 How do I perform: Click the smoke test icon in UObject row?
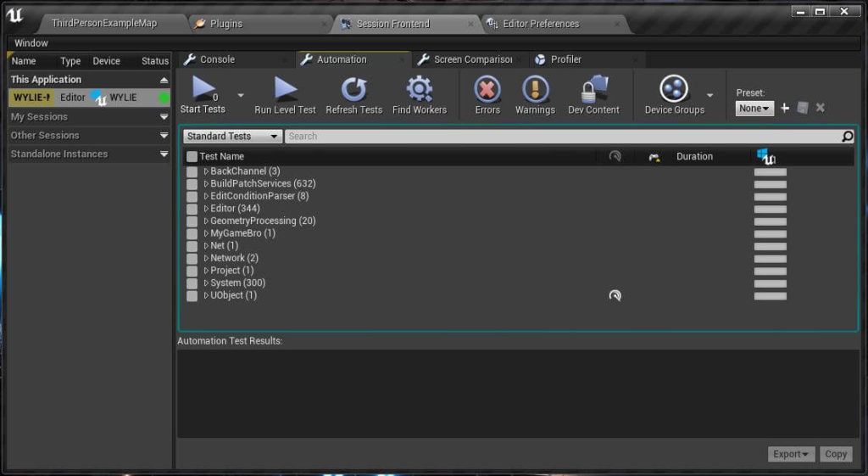615,295
